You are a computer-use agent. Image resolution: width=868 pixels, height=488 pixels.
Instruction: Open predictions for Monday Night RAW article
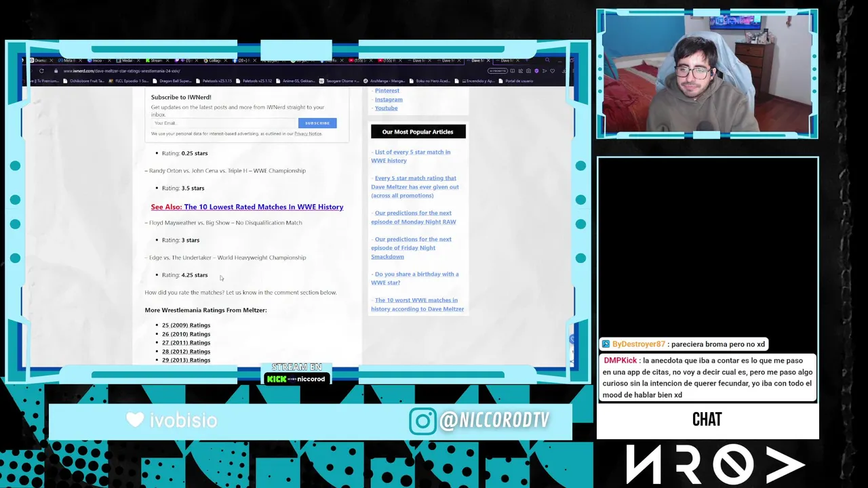[x=413, y=217]
